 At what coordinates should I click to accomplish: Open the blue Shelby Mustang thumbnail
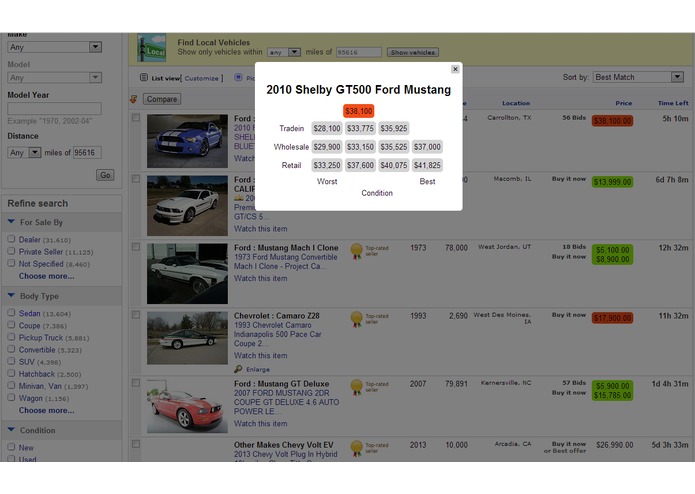click(187, 141)
